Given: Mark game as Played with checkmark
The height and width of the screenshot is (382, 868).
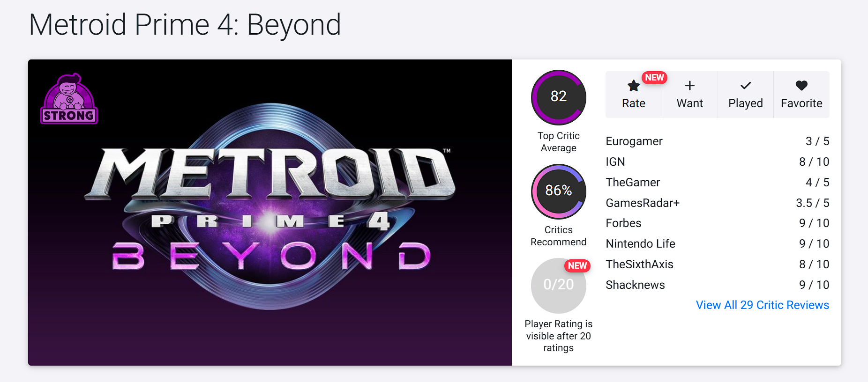Looking at the screenshot, I should click(745, 95).
